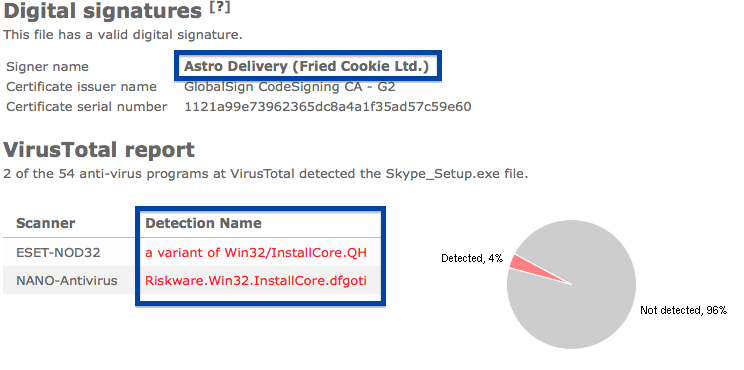
Task: Click the Scanner column header
Action: point(46,223)
